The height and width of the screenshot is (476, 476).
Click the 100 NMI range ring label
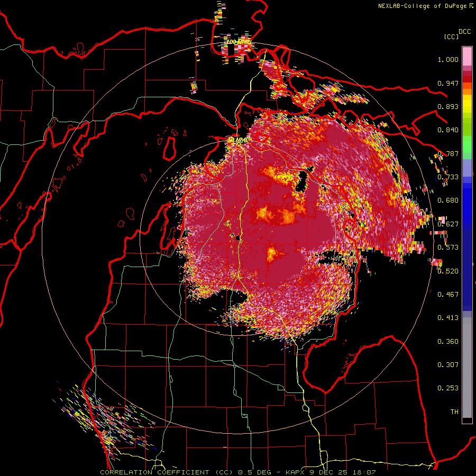239,42
